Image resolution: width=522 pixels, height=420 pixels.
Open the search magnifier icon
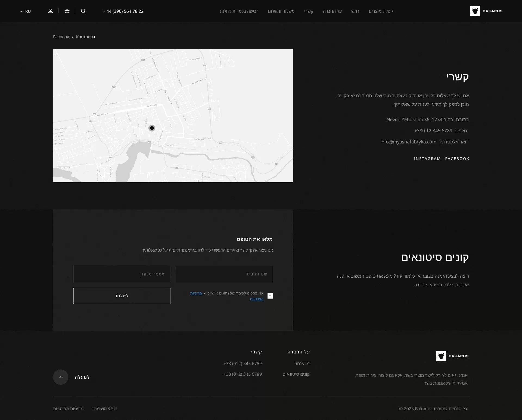[83, 11]
